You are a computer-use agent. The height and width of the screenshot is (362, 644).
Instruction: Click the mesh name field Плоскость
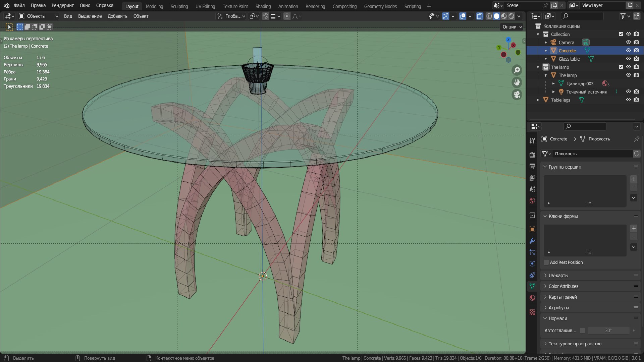coord(592,154)
